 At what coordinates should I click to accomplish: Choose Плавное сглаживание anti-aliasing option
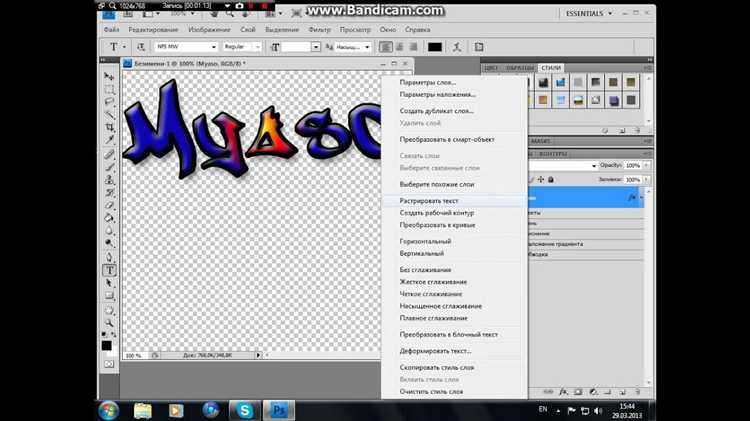[x=433, y=318]
